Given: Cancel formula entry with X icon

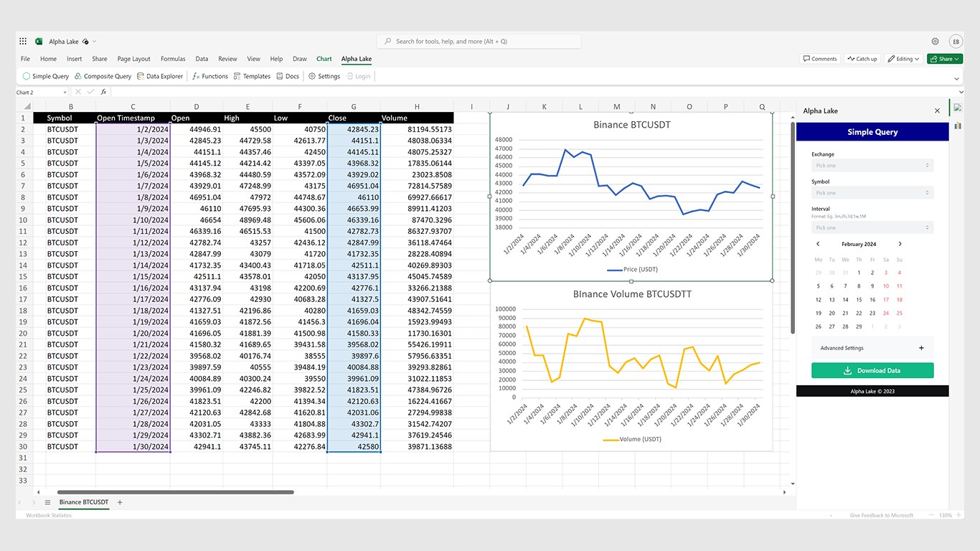Looking at the screenshot, I should click(x=77, y=92).
